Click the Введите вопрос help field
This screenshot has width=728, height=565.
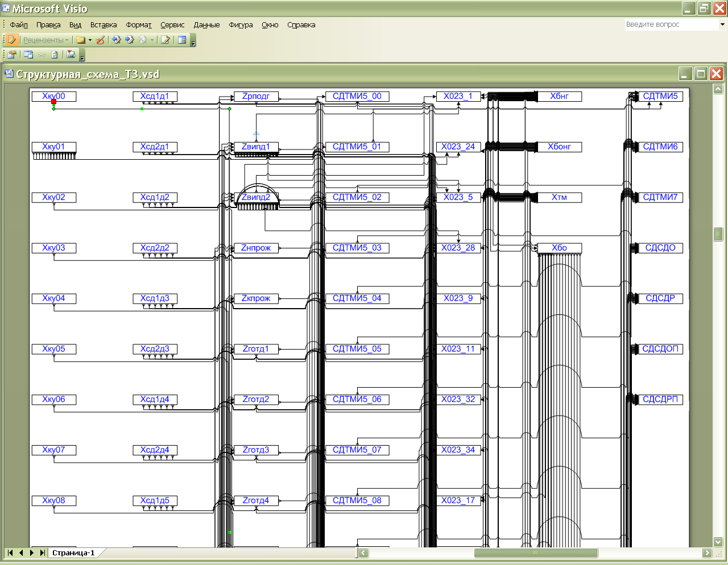[x=672, y=24]
